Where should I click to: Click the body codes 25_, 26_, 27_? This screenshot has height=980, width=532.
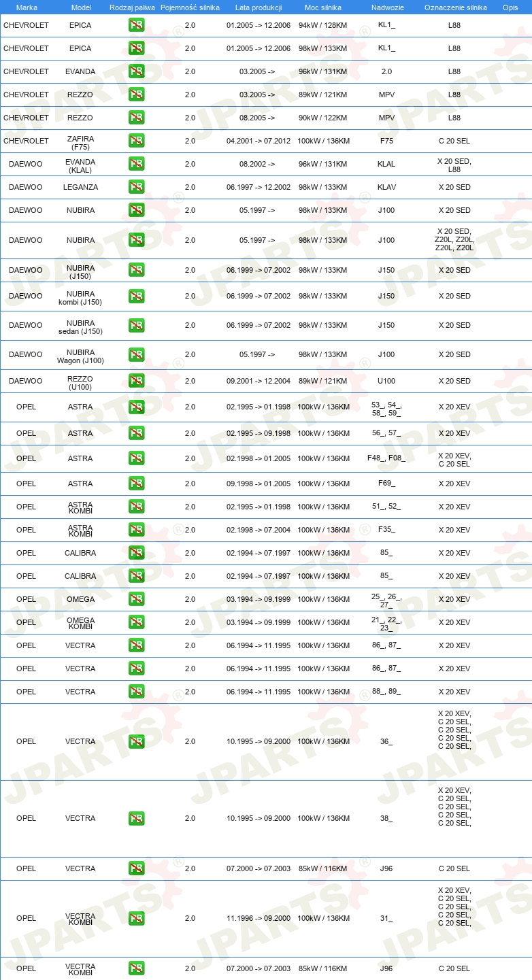[386, 601]
